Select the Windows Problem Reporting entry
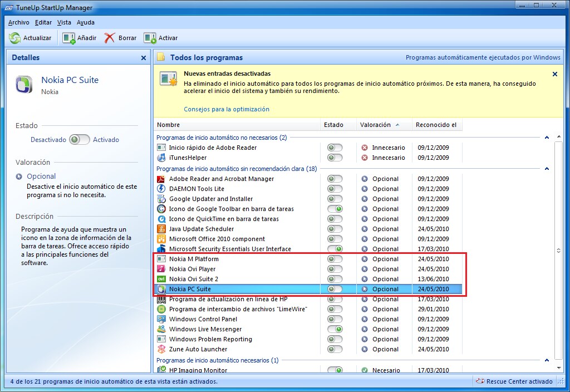Viewport: 570px width, 392px height. (x=308, y=339)
